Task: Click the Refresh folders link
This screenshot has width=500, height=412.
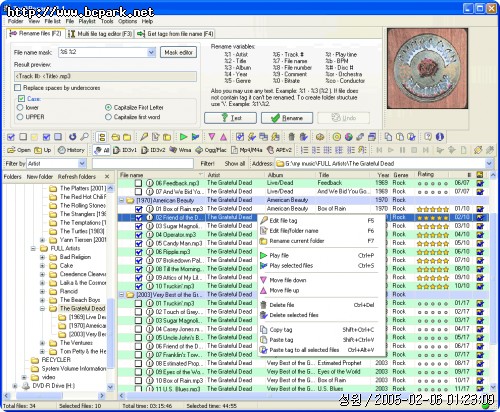Action: [x=77, y=177]
